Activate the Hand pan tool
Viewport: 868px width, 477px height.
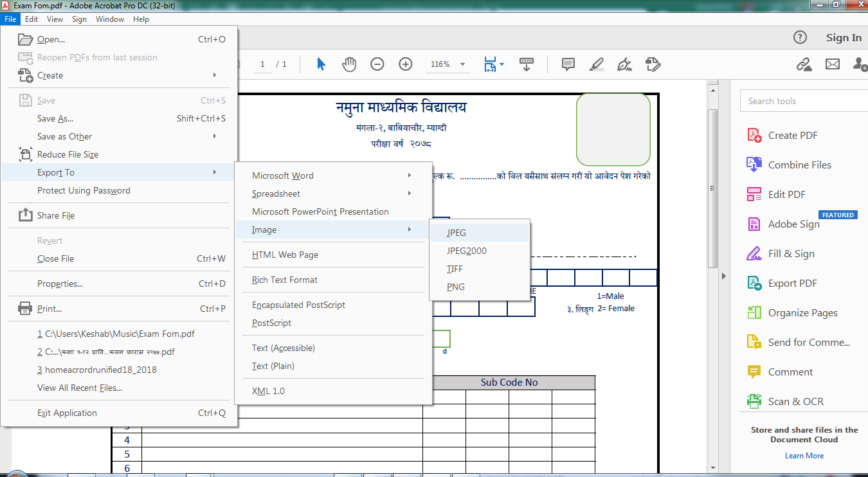(x=349, y=64)
